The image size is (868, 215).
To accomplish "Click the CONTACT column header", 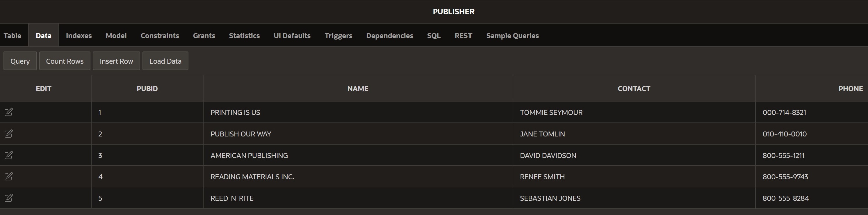I will pos(634,89).
